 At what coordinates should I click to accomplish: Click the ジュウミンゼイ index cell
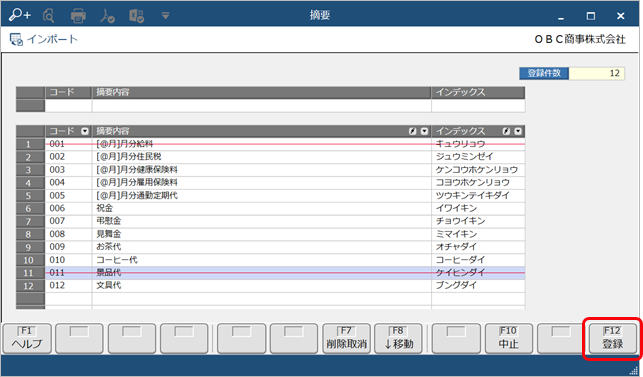pyautogui.click(x=478, y=157)
